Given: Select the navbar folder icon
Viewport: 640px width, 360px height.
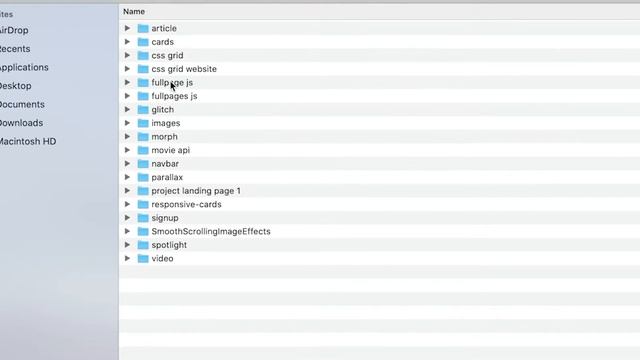Looking at the screenshot, I should click(143, 164).
